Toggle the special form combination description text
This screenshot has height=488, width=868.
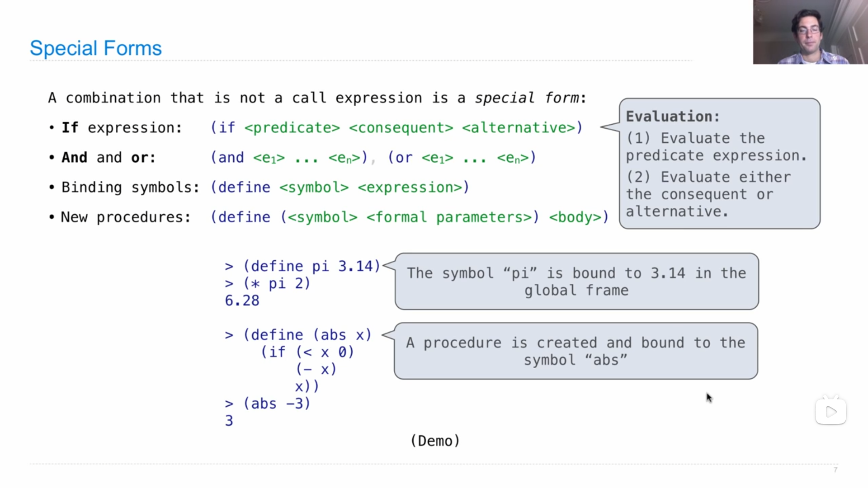(x=316, y=98)
